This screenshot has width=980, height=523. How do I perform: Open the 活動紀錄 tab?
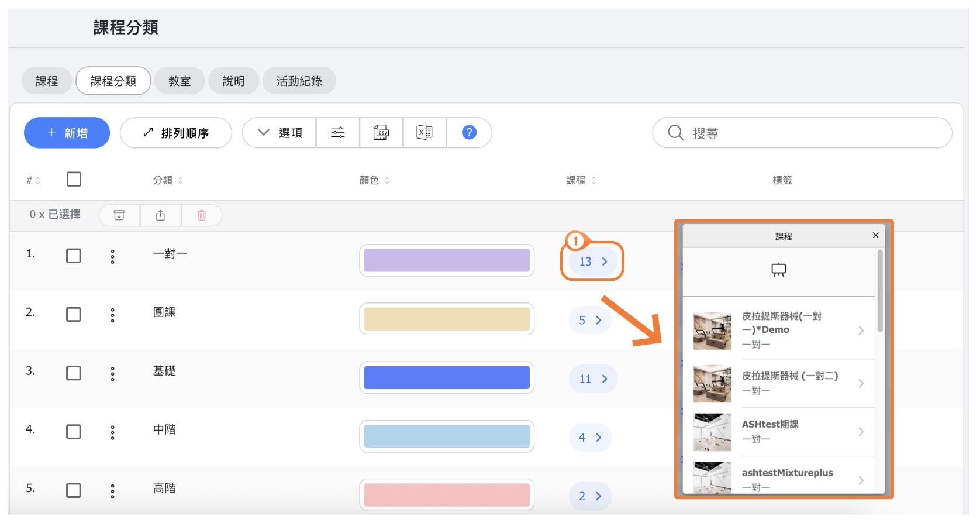click(299, 81)
